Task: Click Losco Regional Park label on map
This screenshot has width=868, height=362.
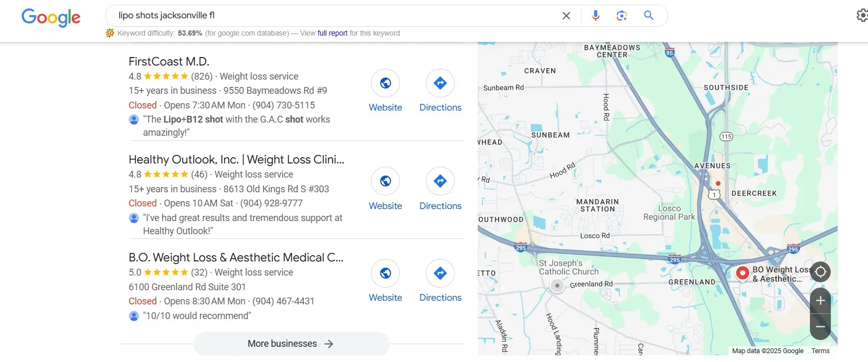Action: click(x=669, y=213)
